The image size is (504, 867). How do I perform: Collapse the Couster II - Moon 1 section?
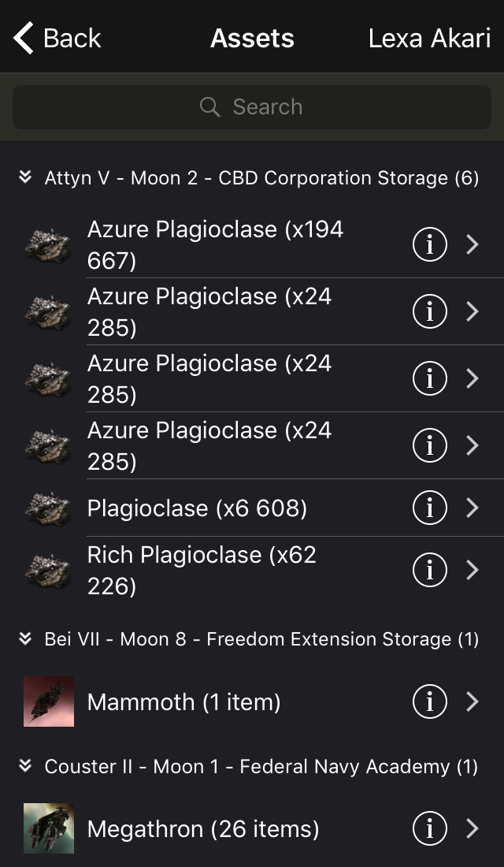coord(25,765)
